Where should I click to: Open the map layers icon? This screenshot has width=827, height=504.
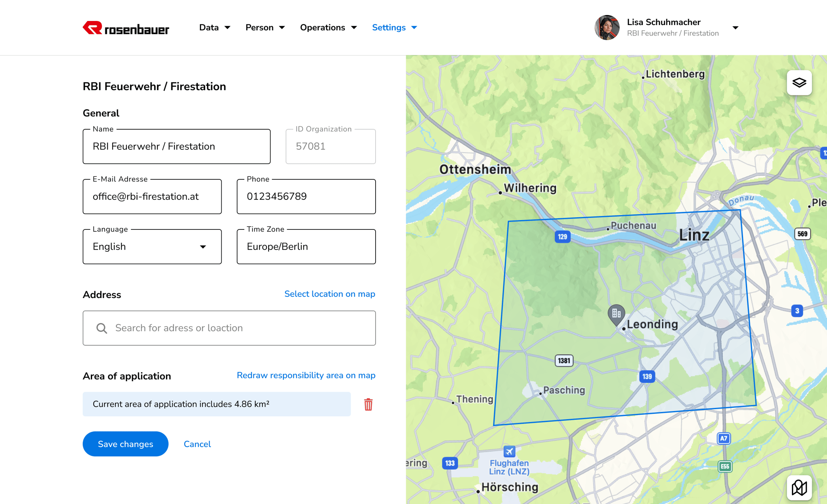799,83
